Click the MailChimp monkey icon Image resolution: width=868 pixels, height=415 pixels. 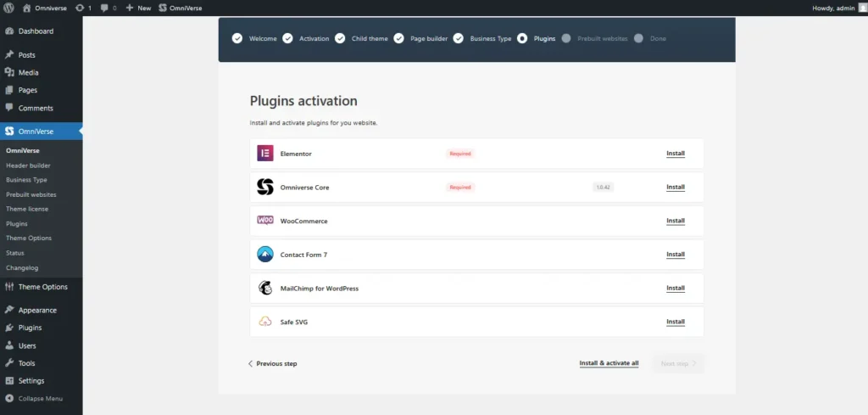(x=265, y=288)
